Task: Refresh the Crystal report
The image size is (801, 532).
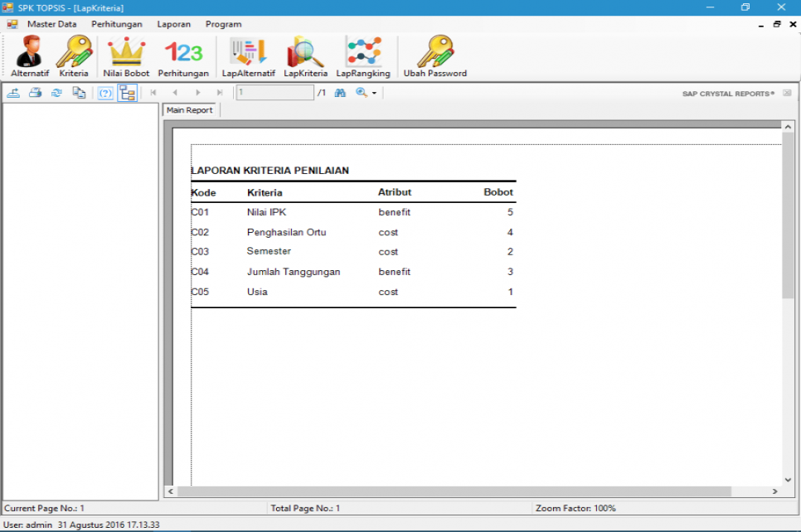Action: click(56, 93)
